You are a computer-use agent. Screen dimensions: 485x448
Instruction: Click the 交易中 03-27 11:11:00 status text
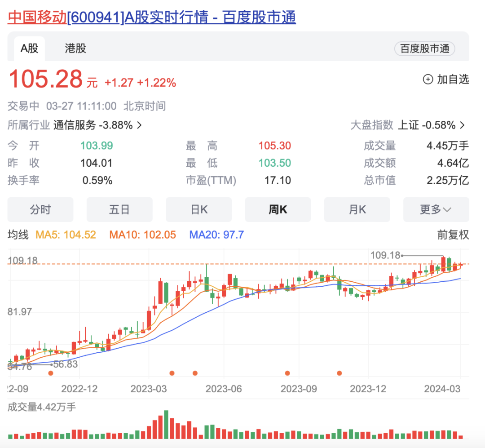click(62, 106)
